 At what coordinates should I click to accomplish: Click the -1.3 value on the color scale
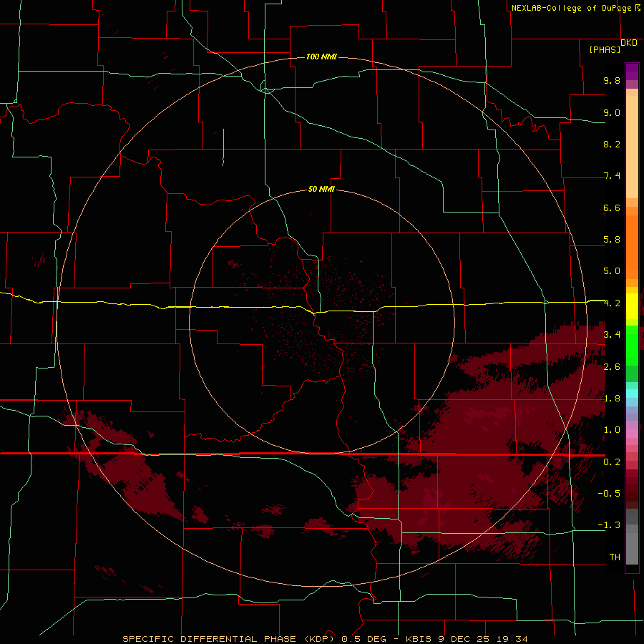click(609, 525)
